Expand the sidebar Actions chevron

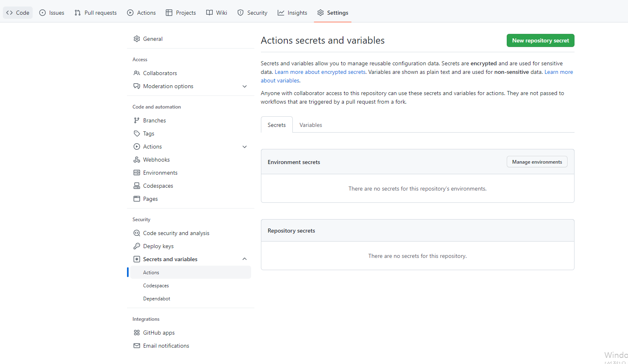pos(245,146)
